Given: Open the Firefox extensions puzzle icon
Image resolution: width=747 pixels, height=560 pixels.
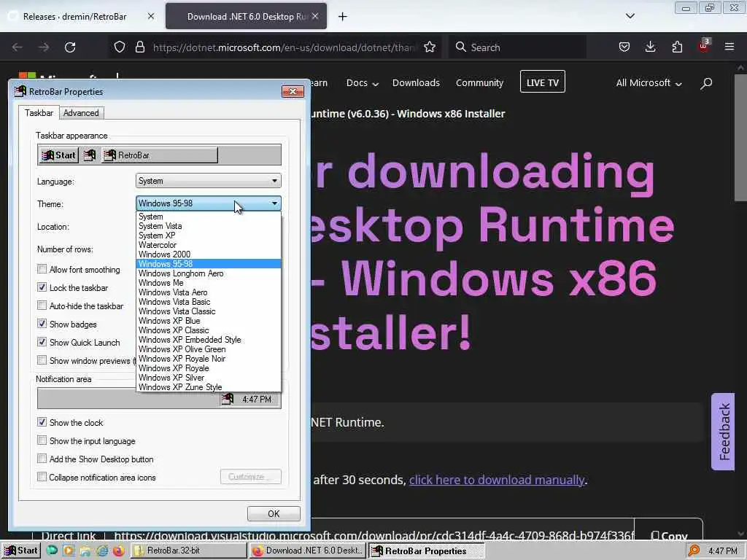Looking at the screenshot, I should (x=677, y=47).
